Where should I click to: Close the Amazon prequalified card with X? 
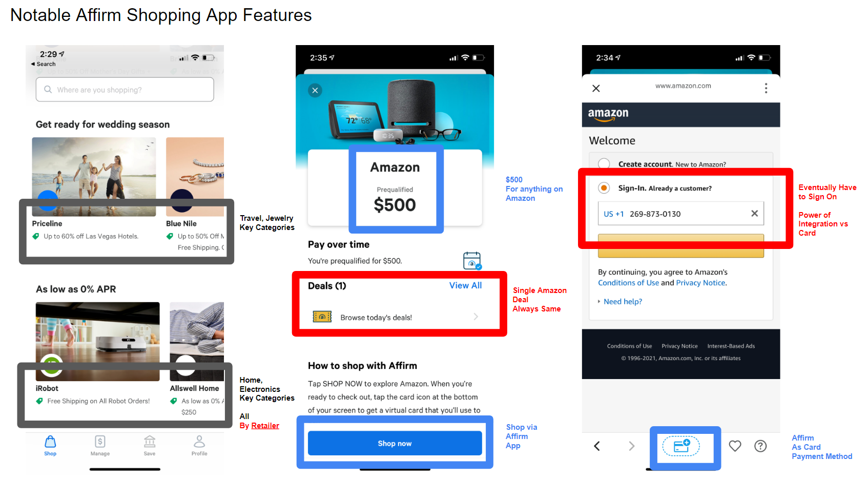point(315,91)
